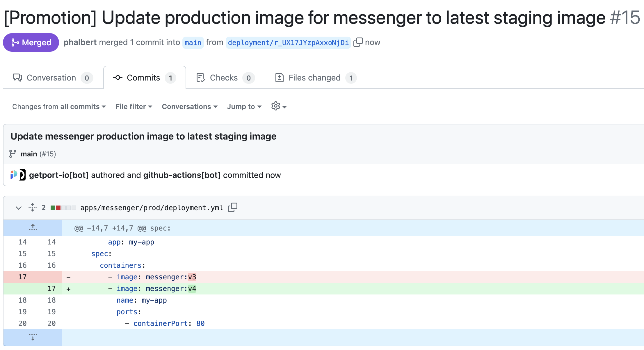Click the github-actions bot avatar
The width and height of the screenshot is (644, 350).
click(x=23, y=175)
